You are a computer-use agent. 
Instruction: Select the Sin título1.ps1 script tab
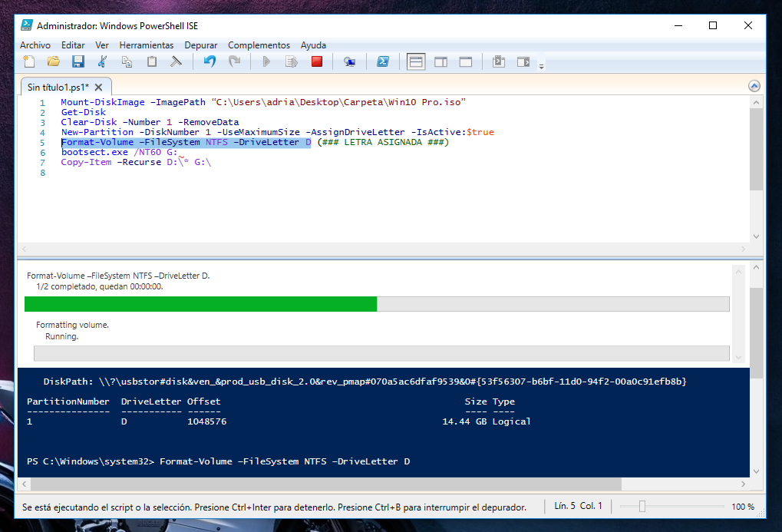pyautogui.click(x=58, y=88)
